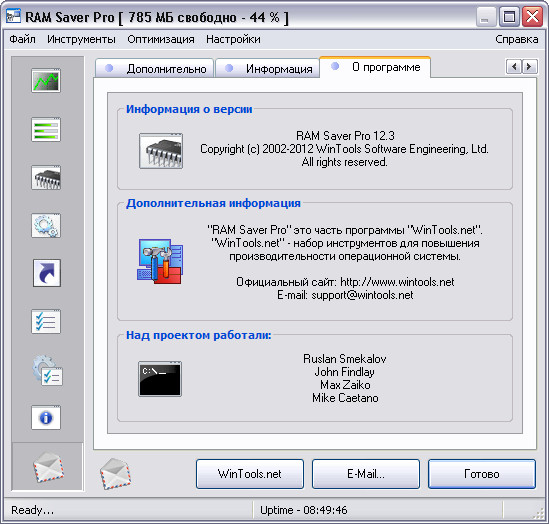Click the RAM Saver Pro title bar icon

13,16
